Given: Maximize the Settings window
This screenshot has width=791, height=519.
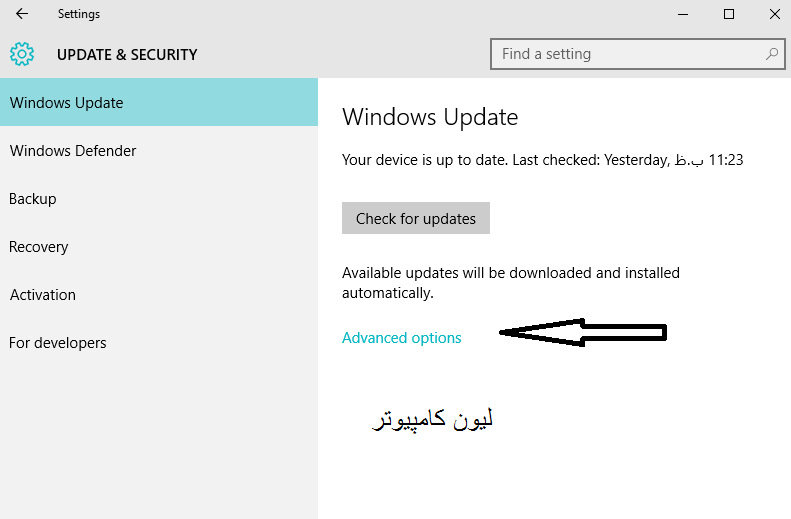Looking at the screenshot, I should point(729,14).
